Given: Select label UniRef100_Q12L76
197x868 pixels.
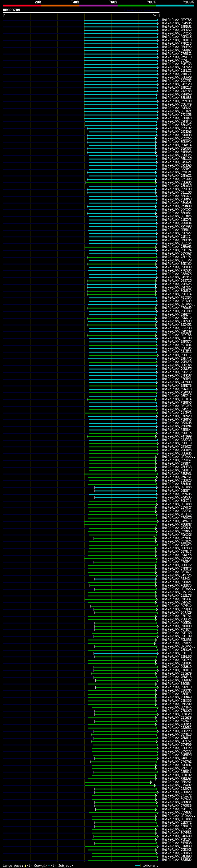Looking at the screenshot, I should [x=176, y=595].
